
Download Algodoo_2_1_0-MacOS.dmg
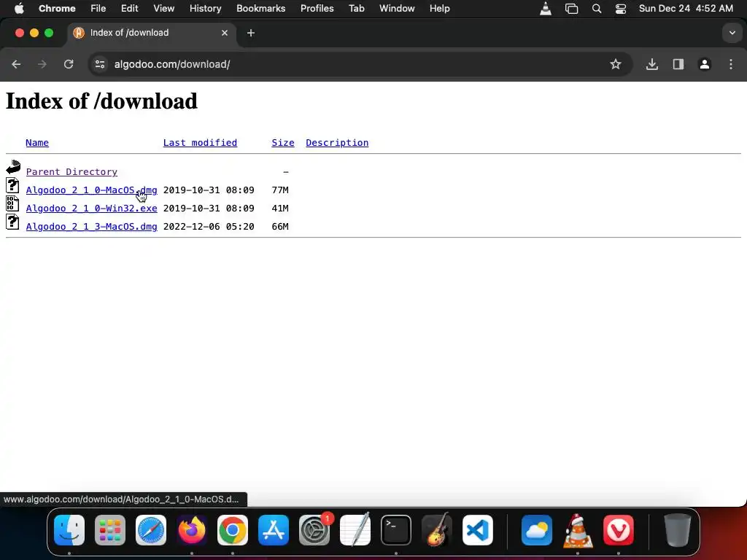91,190
